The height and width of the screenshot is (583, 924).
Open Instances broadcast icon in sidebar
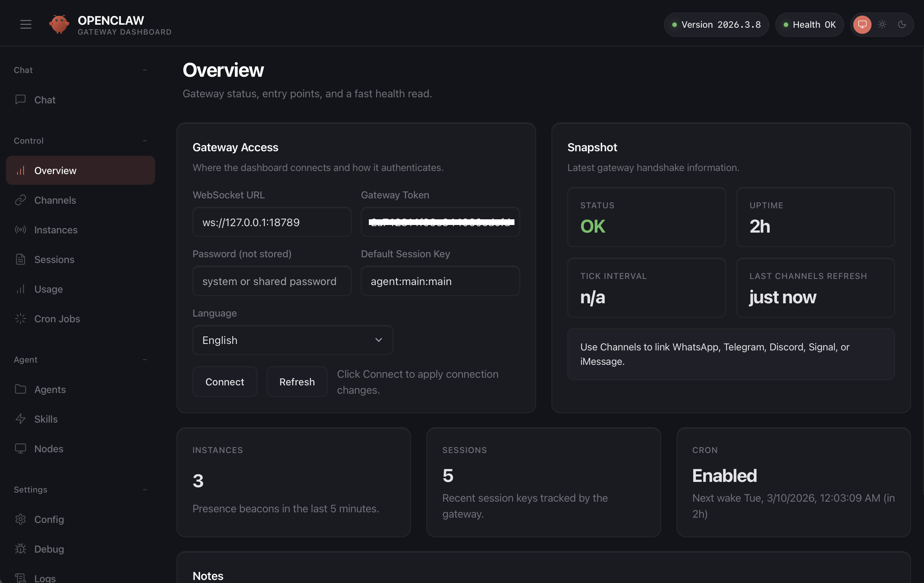point(20,230)
